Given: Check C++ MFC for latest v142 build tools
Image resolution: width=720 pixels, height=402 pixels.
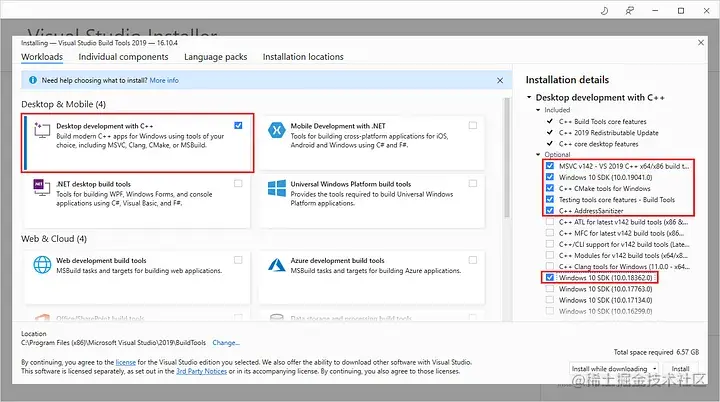Looking at the screenshot, I should click(550, 232).
